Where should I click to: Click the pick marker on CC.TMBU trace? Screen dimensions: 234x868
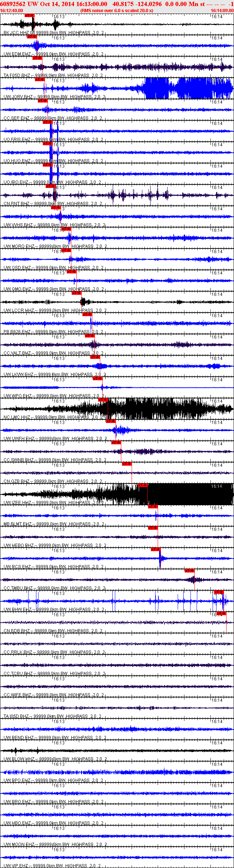[190, 571]
